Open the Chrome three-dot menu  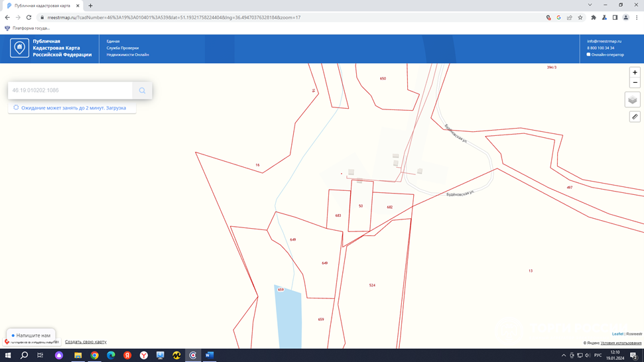click(x=637, y=18)
